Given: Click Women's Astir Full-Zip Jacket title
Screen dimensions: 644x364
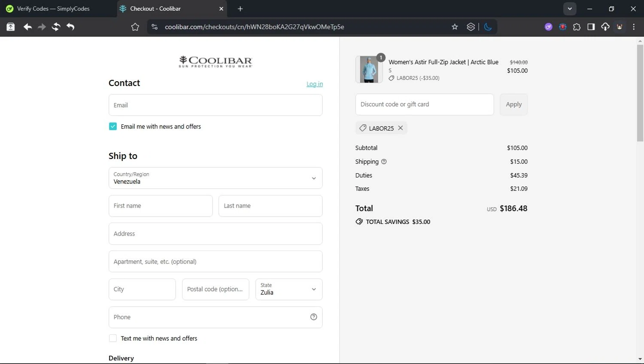Looking at the screenshot, I should 444,62.
